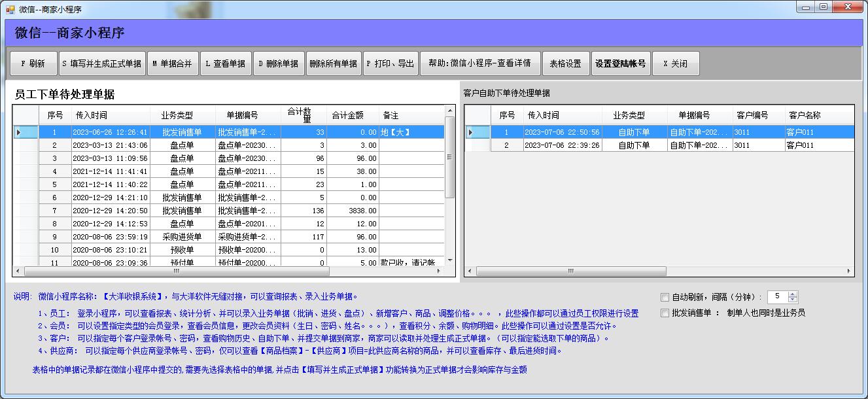Viewport: 868px width, 399px height.
Task: Click S 填写并生成正式单据 button
Action: [x=101, y=63]
